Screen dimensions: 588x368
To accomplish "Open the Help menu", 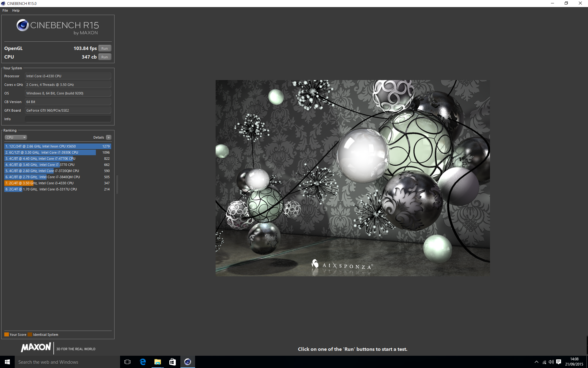I will [16, 10].
